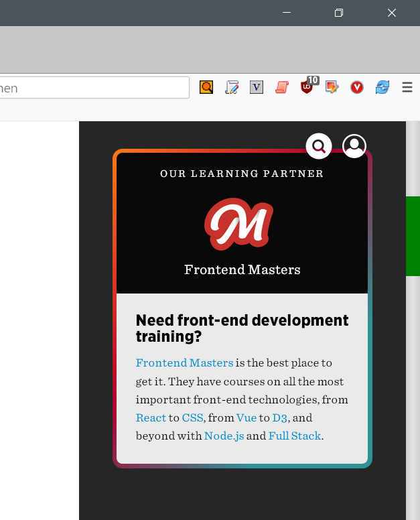Image resolution: width=420 pixels, height=520 pixels.
Task: Click the 'Need front-end development training?' heading
Action: coord(242,328)
